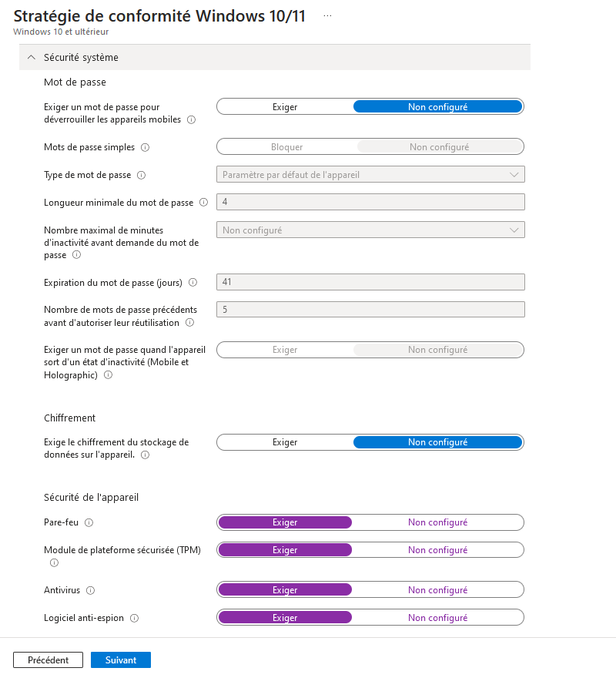Screen dimensions: 616x678
Task: Select Exiger for password to unlock mobile devices
Action: [x=285, y=107]
